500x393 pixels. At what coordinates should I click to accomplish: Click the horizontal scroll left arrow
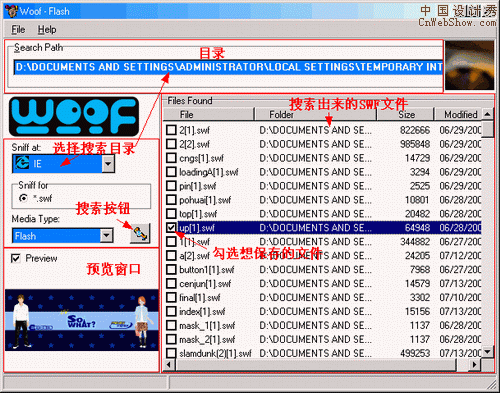169,365
